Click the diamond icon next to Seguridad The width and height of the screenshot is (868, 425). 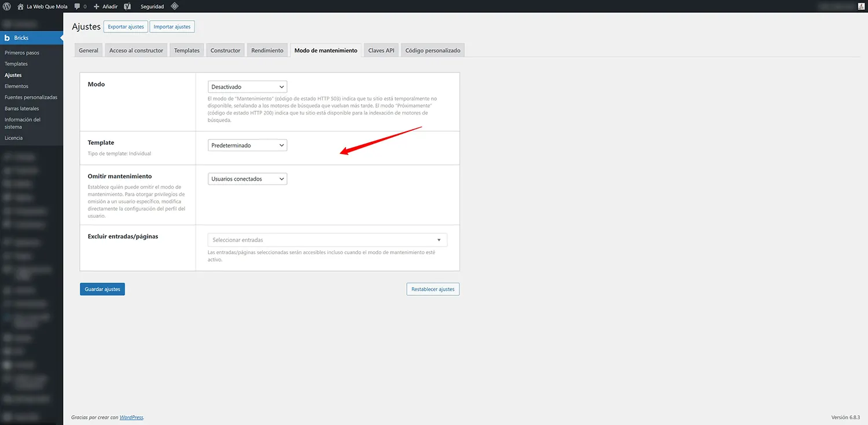174,6
